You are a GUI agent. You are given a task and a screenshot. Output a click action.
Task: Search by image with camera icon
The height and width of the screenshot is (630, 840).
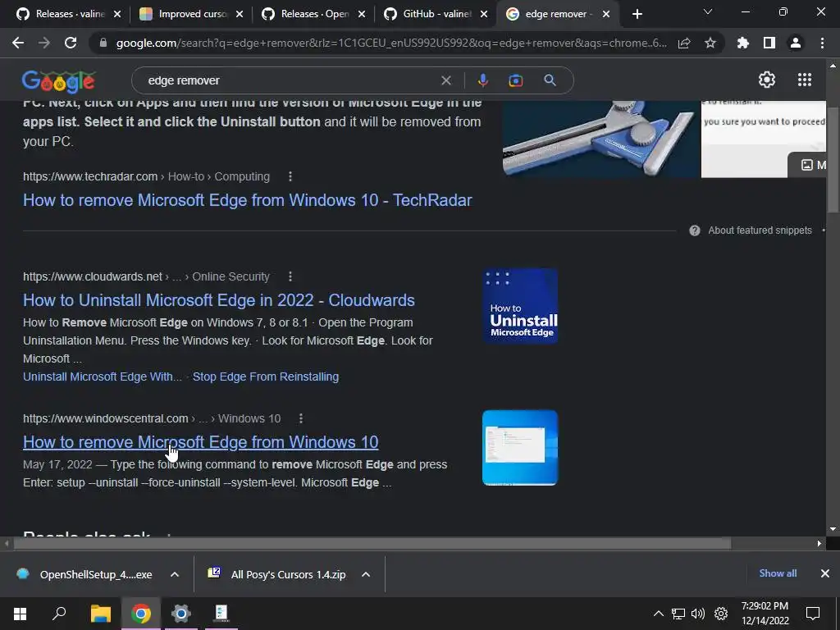click(515, 80)
